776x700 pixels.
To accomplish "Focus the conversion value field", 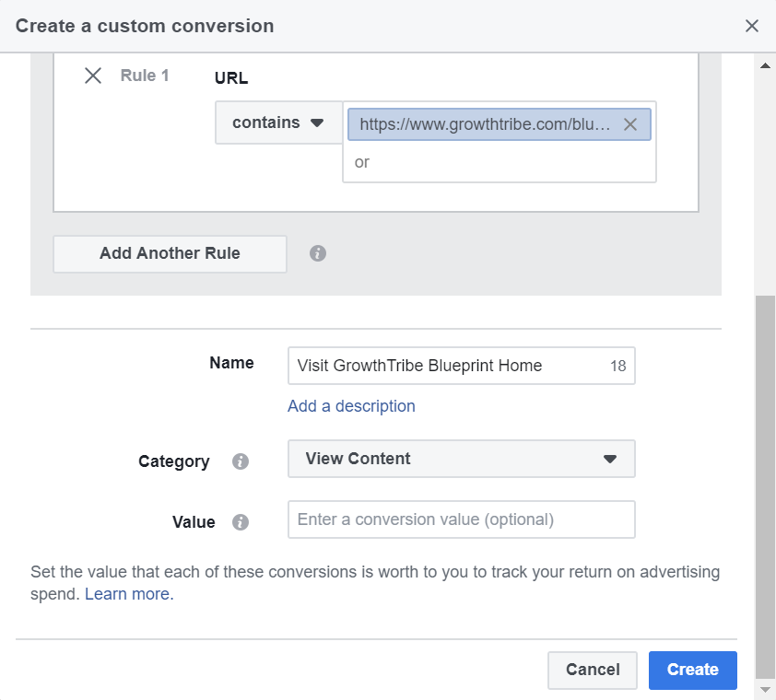I will click(x=461, y=519).
